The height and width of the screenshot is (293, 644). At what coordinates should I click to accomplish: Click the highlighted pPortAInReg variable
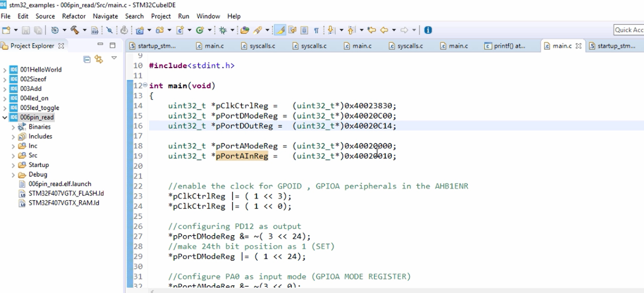point(242,156)
